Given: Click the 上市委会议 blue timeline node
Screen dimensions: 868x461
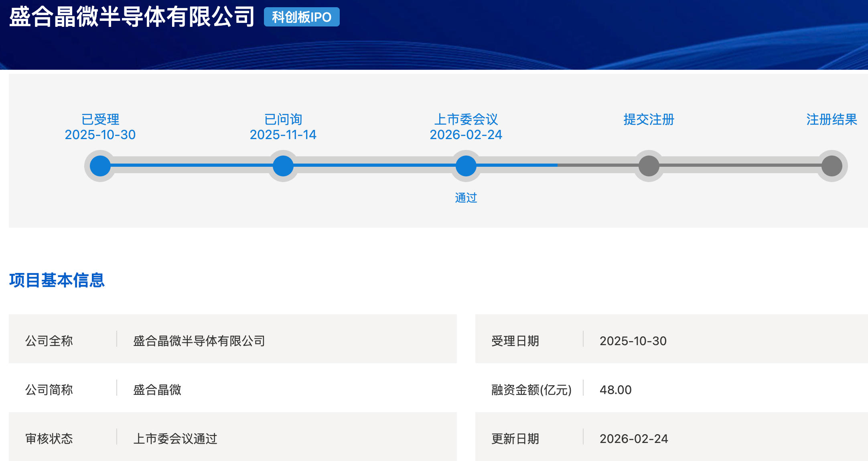Looking at the screenshot, I should click(x=466, y=166).
